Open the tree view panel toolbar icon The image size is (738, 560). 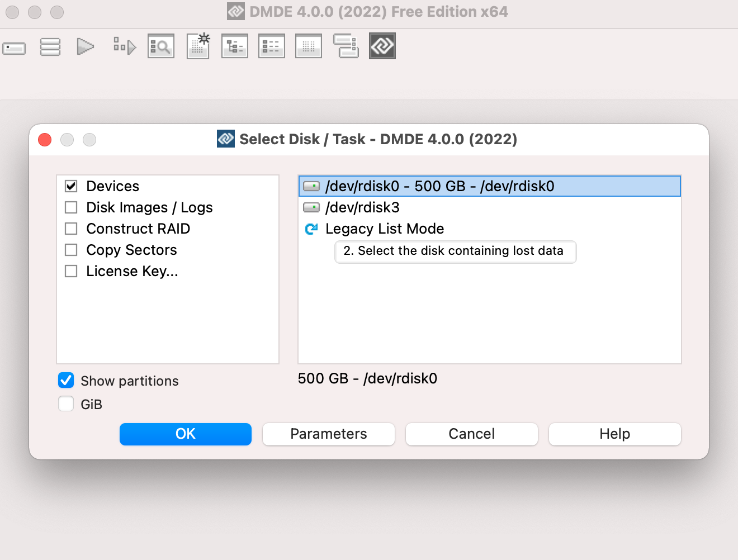coord(235,46)
